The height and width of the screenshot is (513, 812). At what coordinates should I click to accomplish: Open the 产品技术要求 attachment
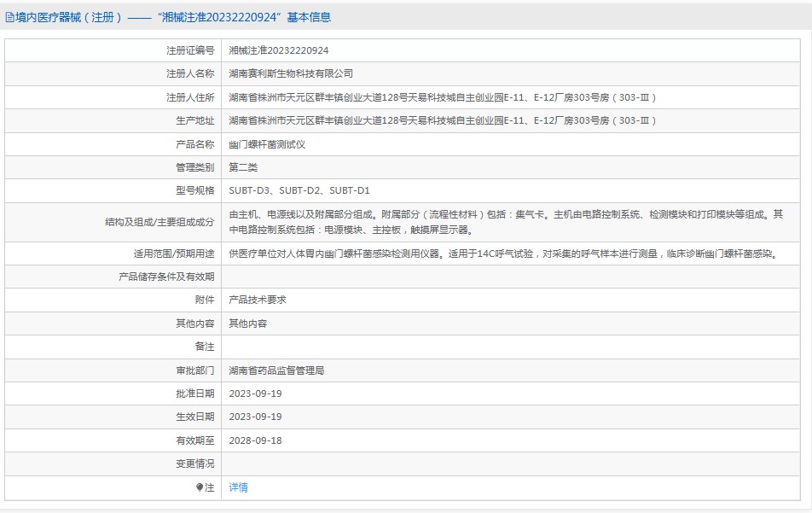coord(258,300)
